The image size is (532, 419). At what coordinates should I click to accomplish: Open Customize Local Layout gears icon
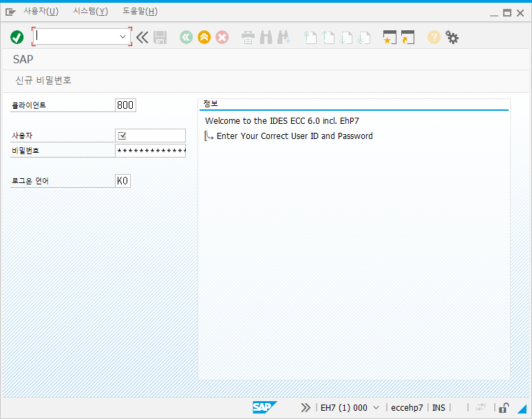click(451, 37)
